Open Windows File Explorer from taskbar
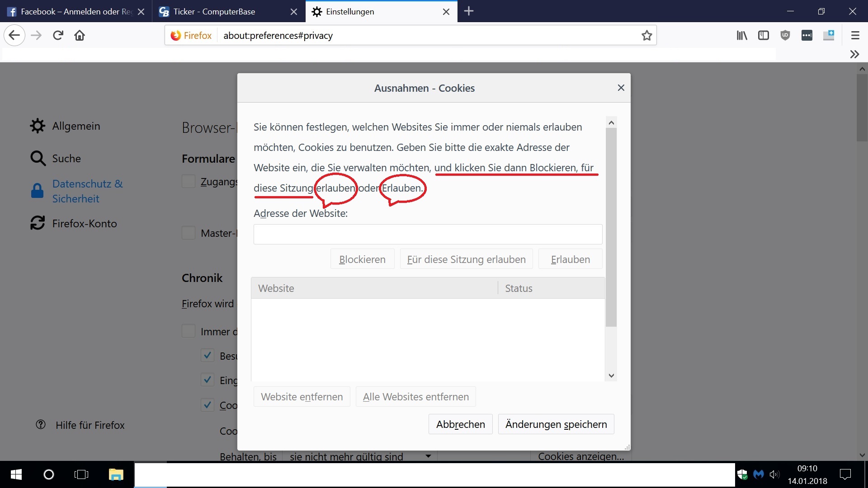 [116, 474]
